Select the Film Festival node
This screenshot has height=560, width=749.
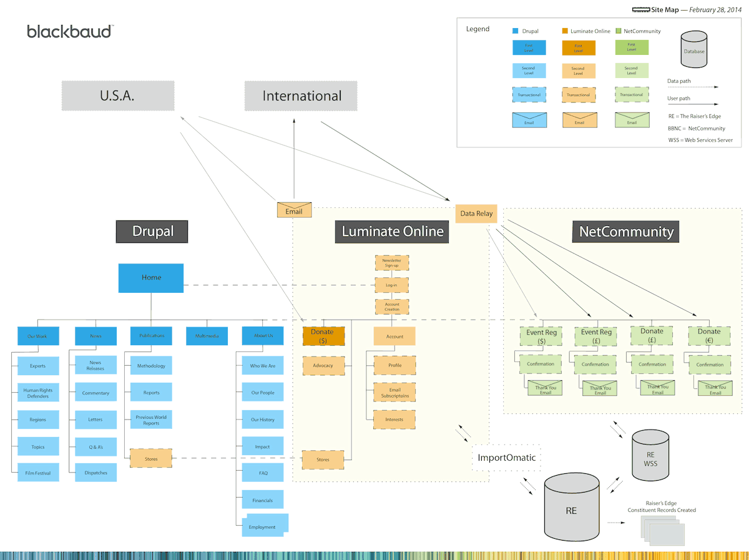click(38, 473)
